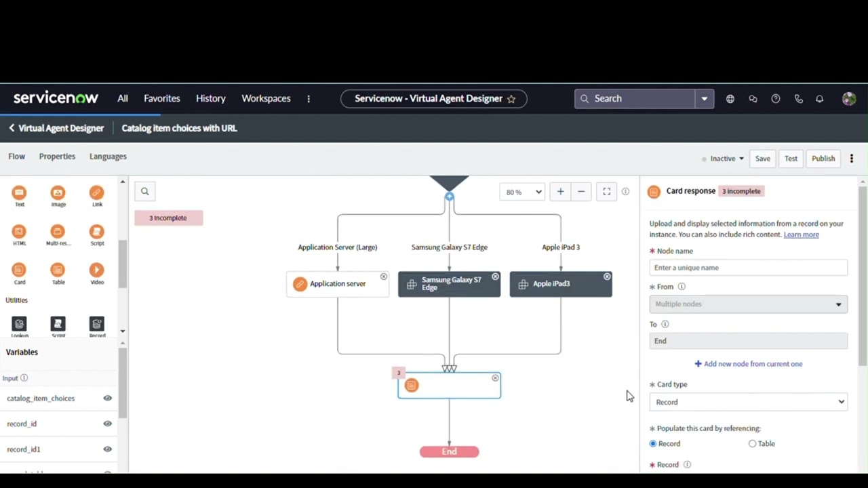Zoom out with the minus button
Viewport: 868px width, 488px height.
pos(581,192)
